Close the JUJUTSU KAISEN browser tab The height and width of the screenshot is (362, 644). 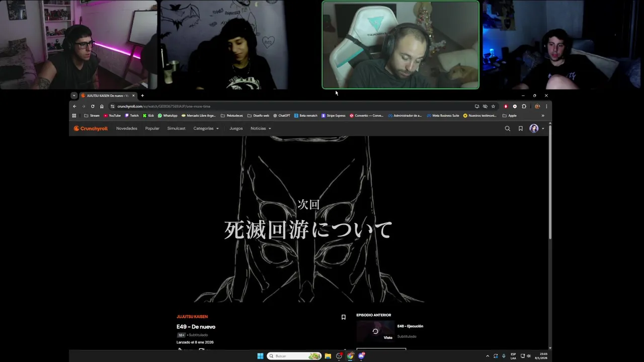[133, 96]
